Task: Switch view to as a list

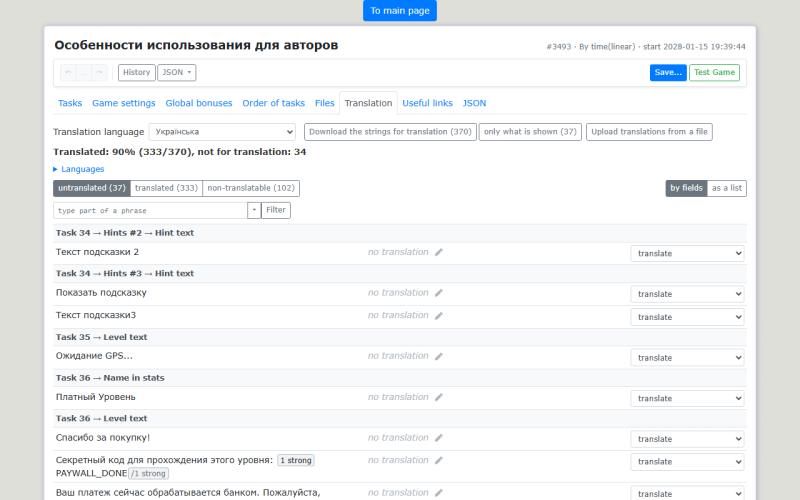Action: [x=727, y=188]
